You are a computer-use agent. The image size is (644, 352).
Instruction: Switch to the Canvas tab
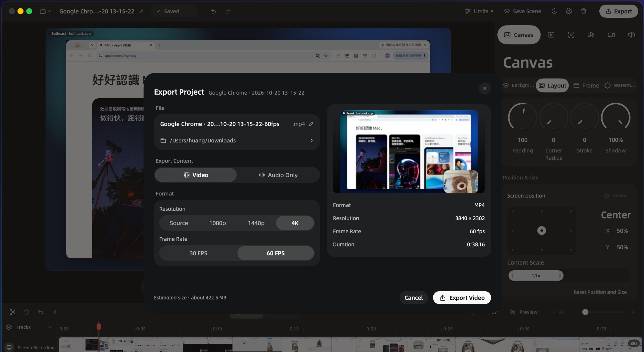[519, 35]
